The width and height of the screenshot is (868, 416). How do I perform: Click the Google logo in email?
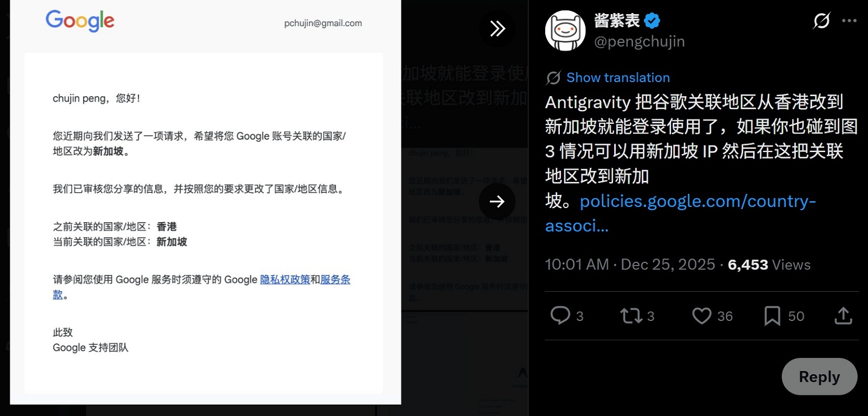[80, 21]
